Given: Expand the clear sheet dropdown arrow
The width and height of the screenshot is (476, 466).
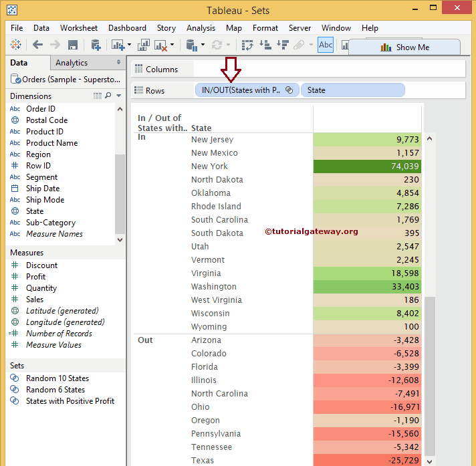Looking at the screenshot, I should point(172,45).
